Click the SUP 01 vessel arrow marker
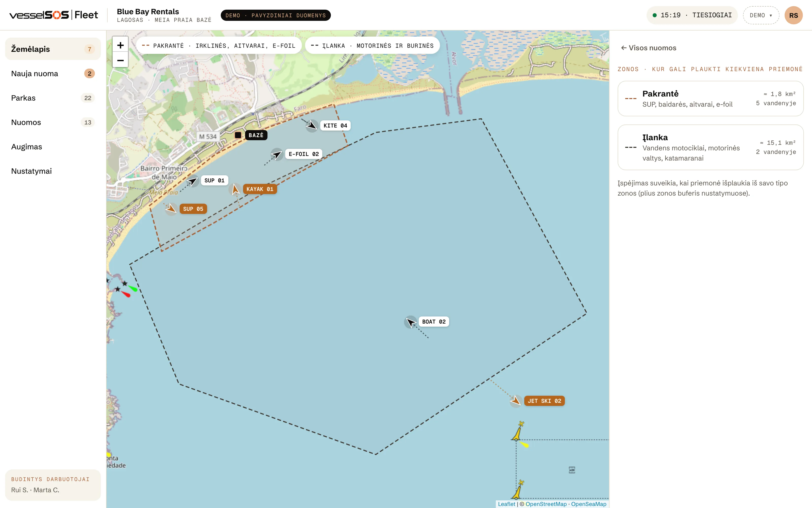Screen dimensions: 812x508 (x=193, y=181)
